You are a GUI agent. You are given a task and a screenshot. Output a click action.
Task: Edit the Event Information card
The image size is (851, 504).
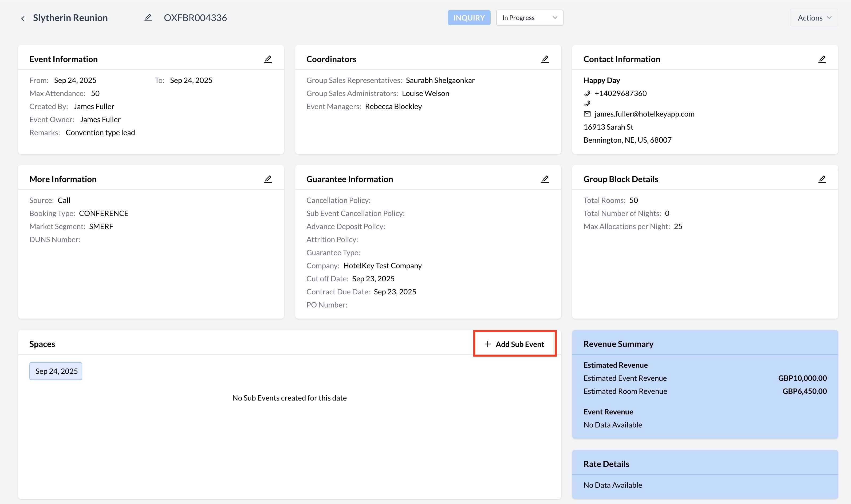[268, 59]
